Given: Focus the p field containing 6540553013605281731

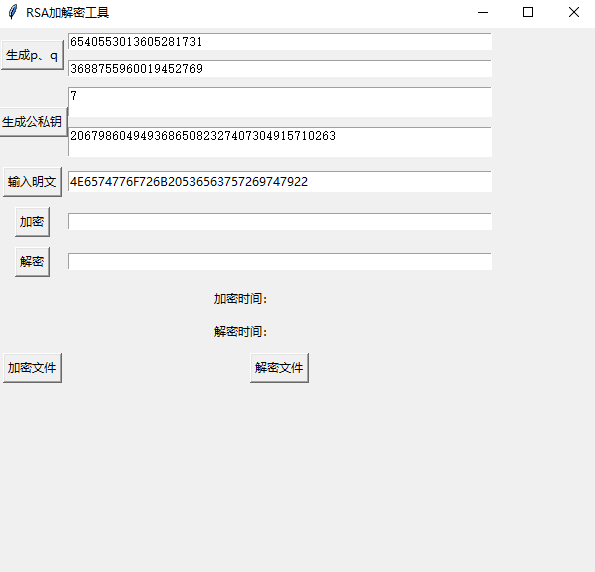Looking at the screenshot, I should click(280, 41).
